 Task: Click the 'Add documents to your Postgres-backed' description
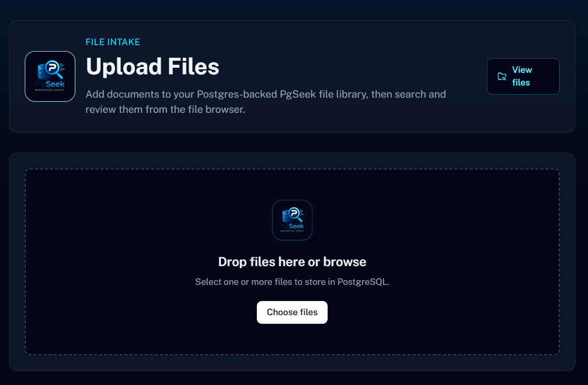pyautogui.click(x=265, y=102)
